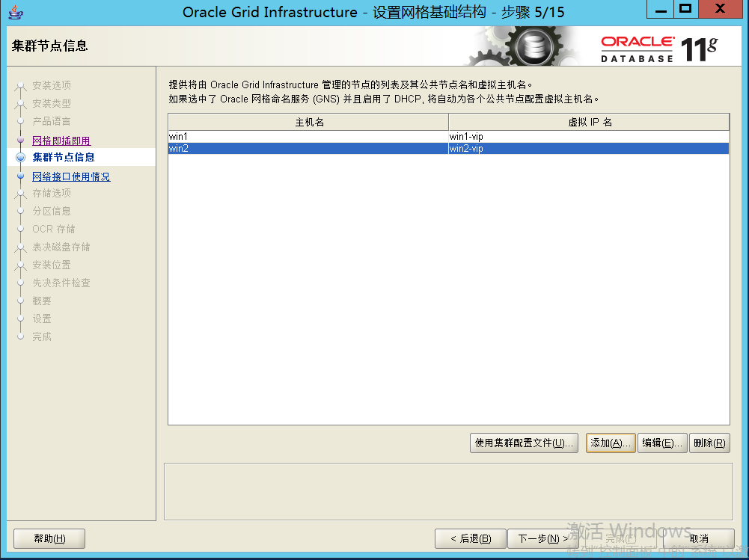Minimize the Oracle Grid Infrastructure window
Image resolution: width=749 pixels, height=560 pixels.
tap(661, 9)
